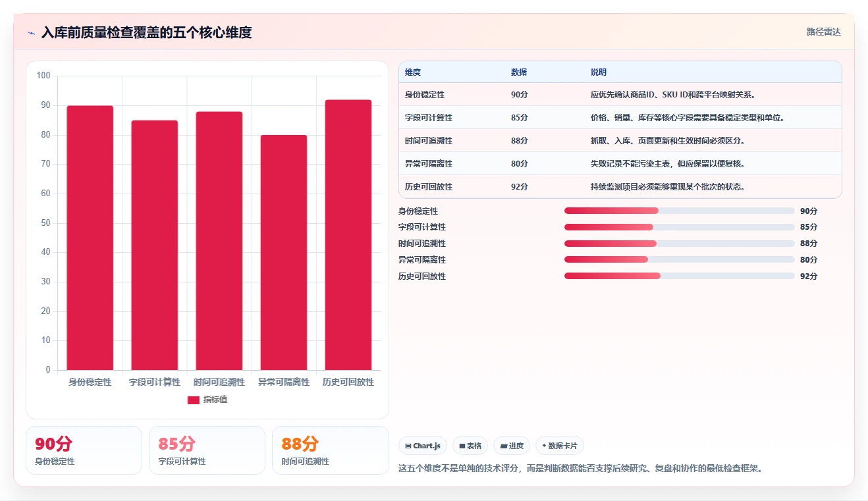Image resolution: width=868 pixels, height=501 pixels.
Task: Click the 身份稳定性 progress bar
Action: [680, 211]
